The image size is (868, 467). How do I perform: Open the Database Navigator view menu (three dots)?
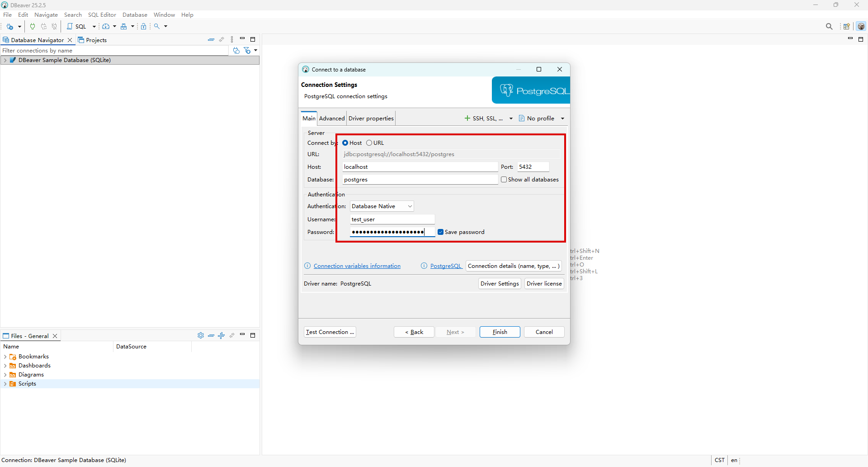(232, 40)
